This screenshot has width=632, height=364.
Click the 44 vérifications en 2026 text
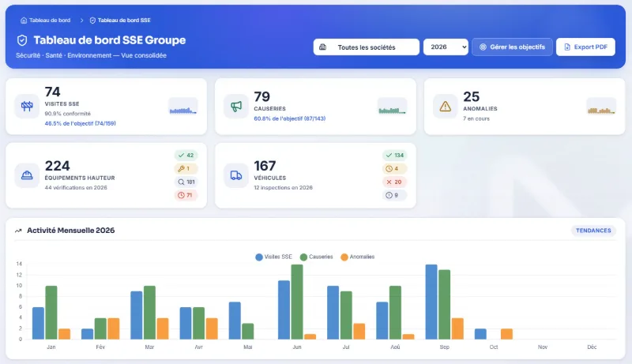[76, 188]
